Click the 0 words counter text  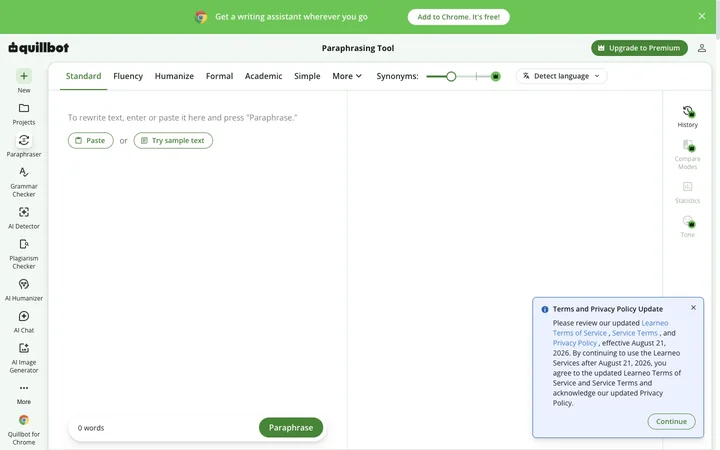point(90,428)
